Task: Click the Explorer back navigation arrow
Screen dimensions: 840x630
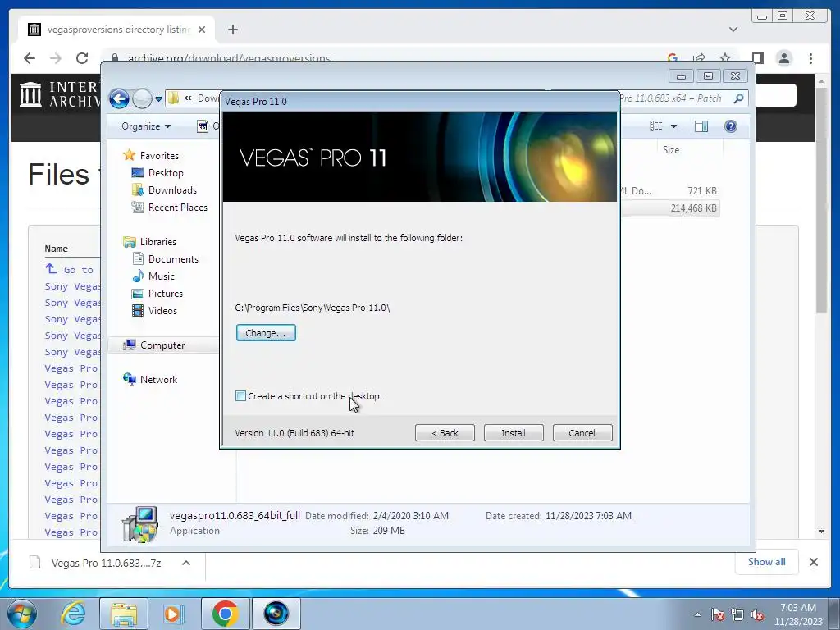Action: click(x=120, y=98)
